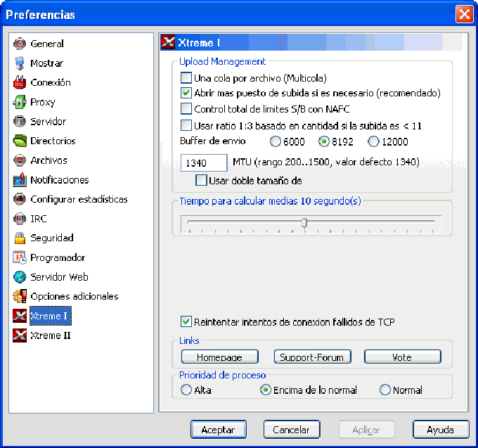The width and height of the screenshot is (478, 448).
Task: Click the Configurar estadísticas icon
Action: (x=20, y=199)
